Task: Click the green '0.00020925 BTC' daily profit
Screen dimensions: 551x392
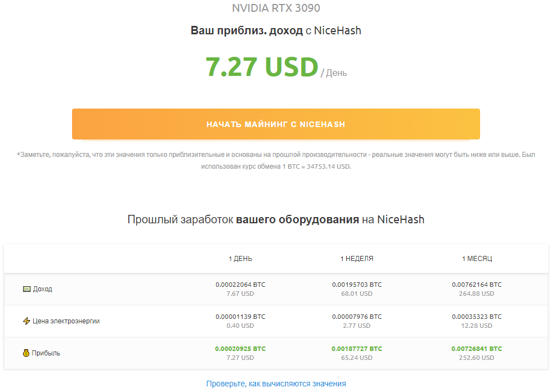Action: [240, 349]
